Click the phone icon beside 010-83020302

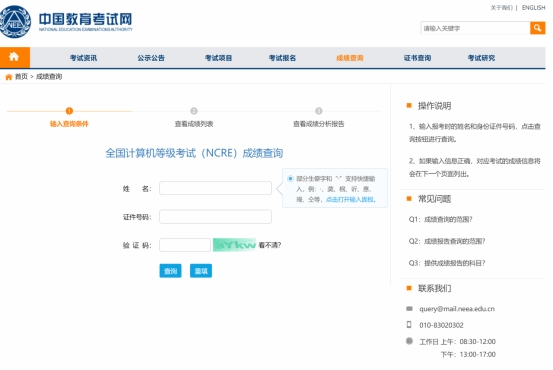coord(409,324)
